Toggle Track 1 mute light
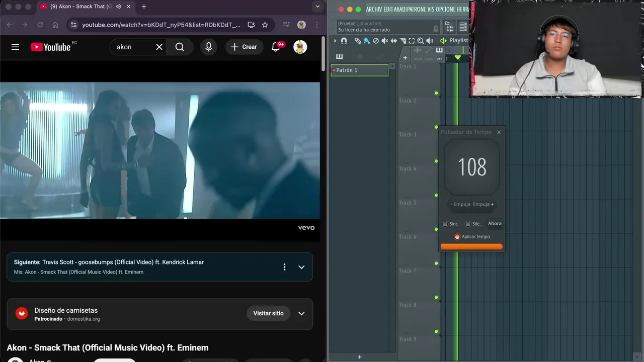The image size is (644, 362). [436, 93]
